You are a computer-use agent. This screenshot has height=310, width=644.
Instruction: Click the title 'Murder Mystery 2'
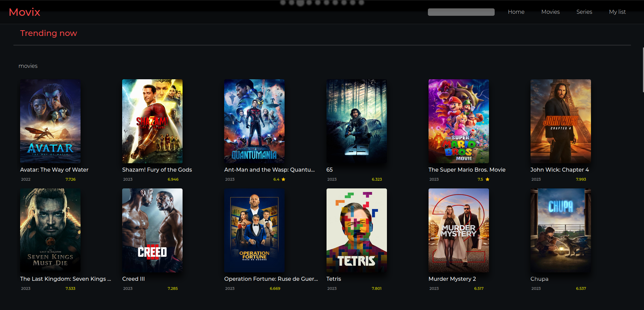click(x=452, y=279)
